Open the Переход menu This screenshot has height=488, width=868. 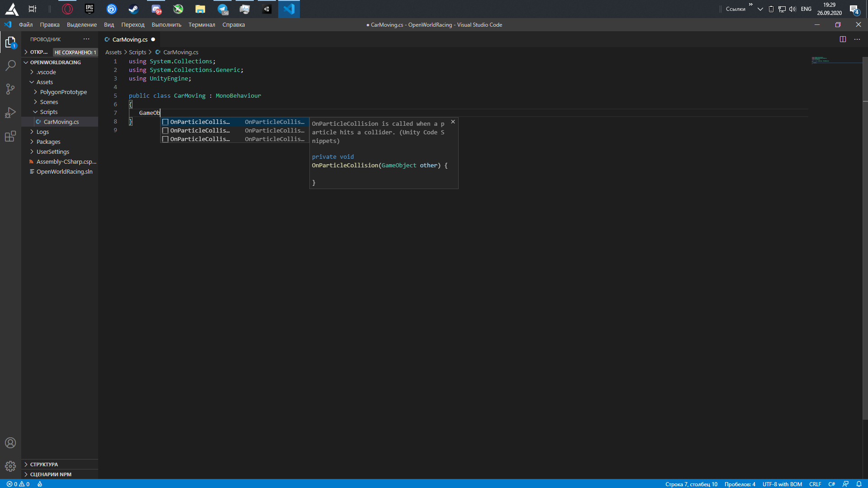133,25
